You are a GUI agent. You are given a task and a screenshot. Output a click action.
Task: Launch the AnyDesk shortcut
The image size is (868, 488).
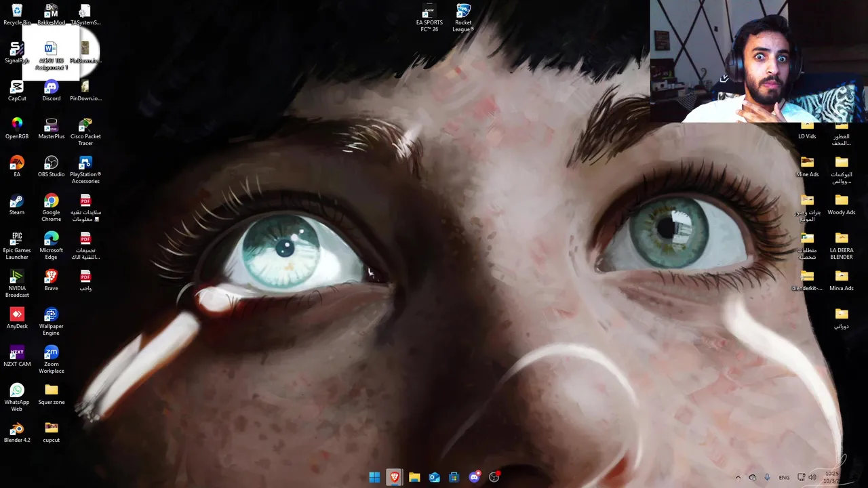[x=17, y=318]
